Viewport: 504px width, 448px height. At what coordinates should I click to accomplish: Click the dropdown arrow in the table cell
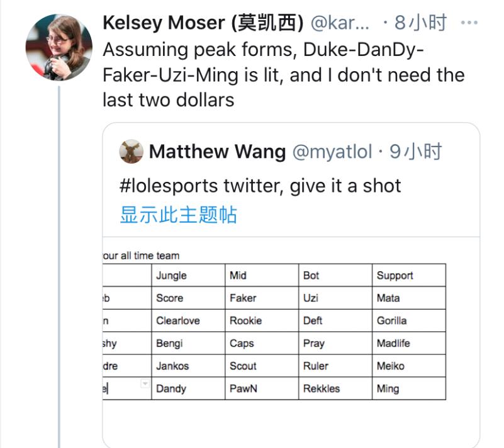click(145, 384)
